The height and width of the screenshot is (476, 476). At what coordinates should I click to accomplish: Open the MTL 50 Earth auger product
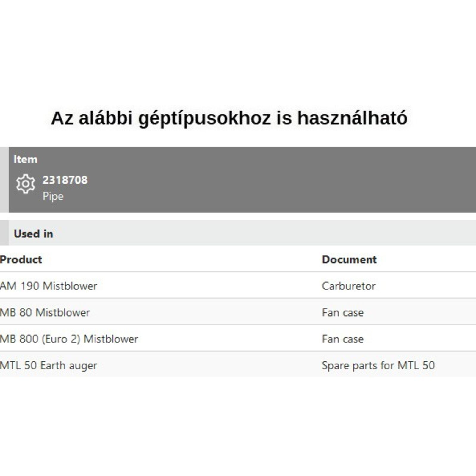click(49, 365)
